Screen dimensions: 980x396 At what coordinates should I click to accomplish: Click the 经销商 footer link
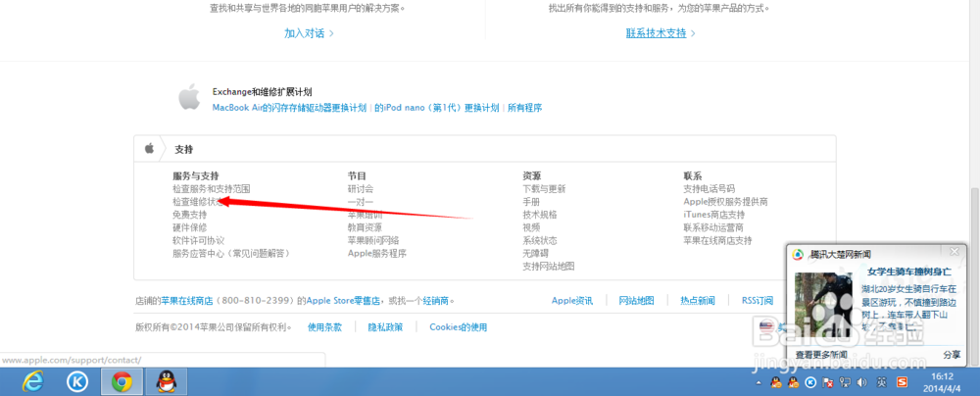[436, 301]
